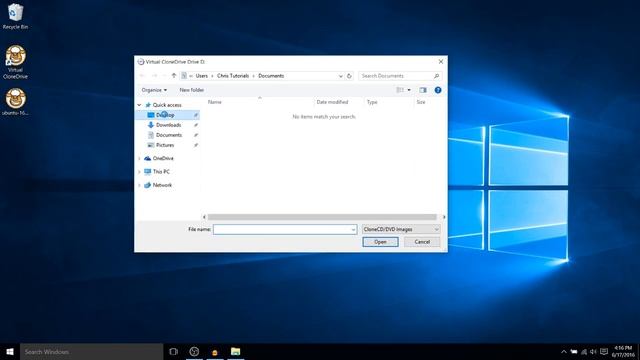Click the Back navigation arrow
This screenshot has height=360, width=640.
tap(142, 76)
